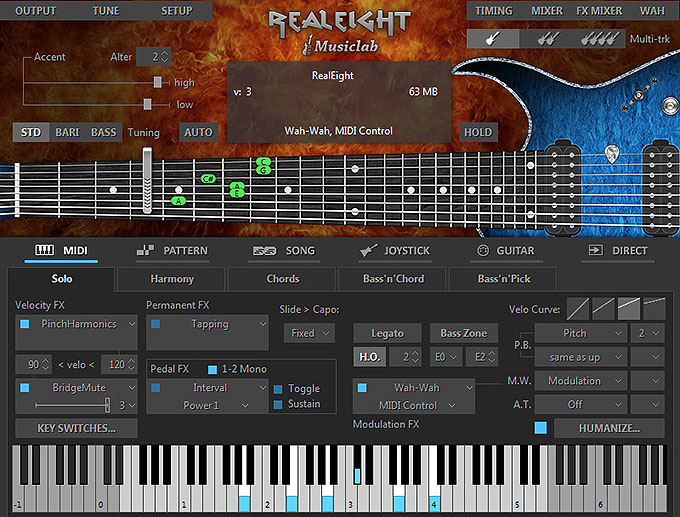The height and width of the screenshot is (517, 680).
Task: Click the green C# note marker
Action: click(x=208, y=179)
